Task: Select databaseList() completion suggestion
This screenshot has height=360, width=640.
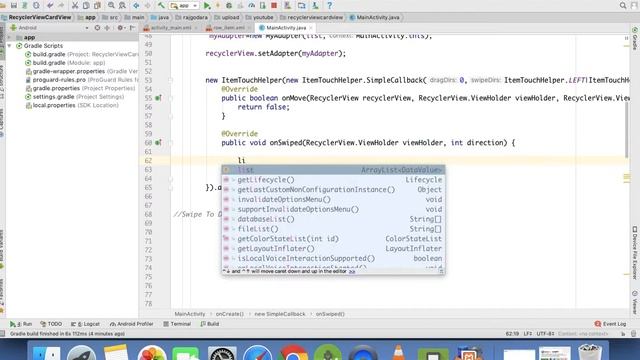Action: 333,219
